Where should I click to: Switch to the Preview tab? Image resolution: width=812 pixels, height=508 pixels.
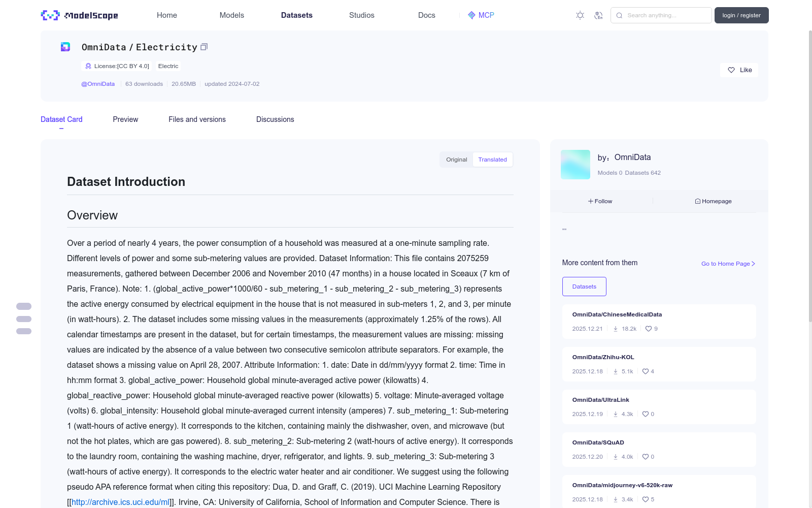tap(125, 119)
